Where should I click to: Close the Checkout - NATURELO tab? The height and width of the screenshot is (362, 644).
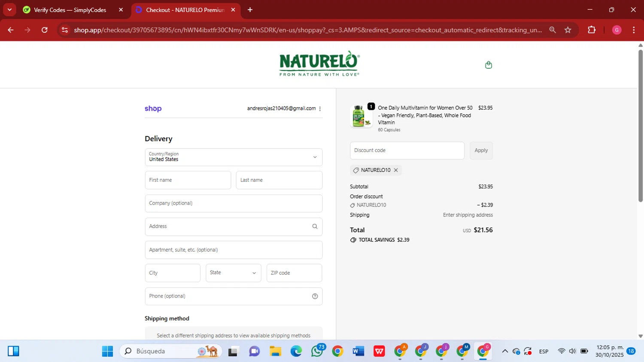[233, 10]
